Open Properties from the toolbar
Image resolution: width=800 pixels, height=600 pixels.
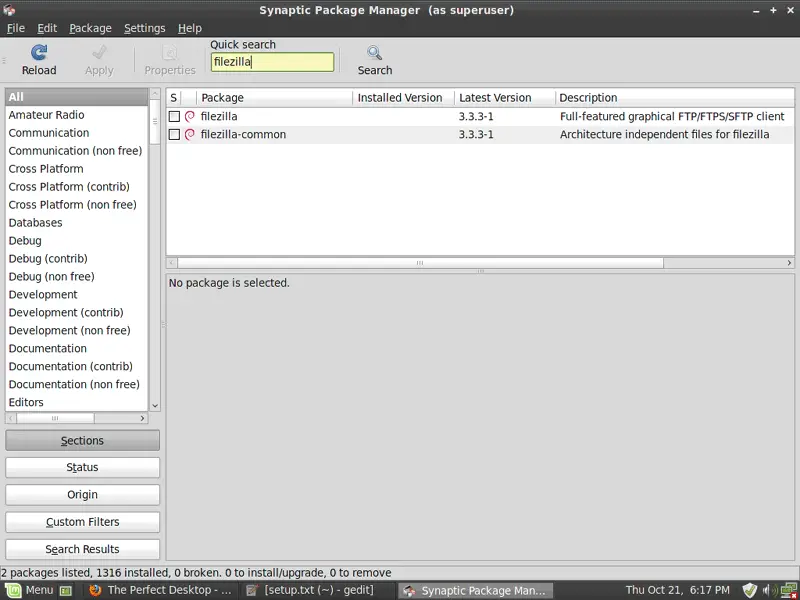pyautogui.click(x=170, y=60)
